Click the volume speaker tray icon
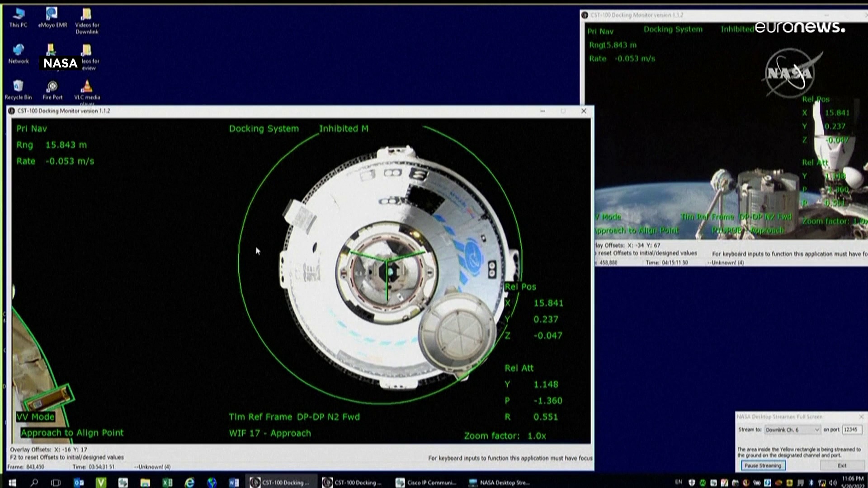The image size is (868, 488). (x=832, y=483)
